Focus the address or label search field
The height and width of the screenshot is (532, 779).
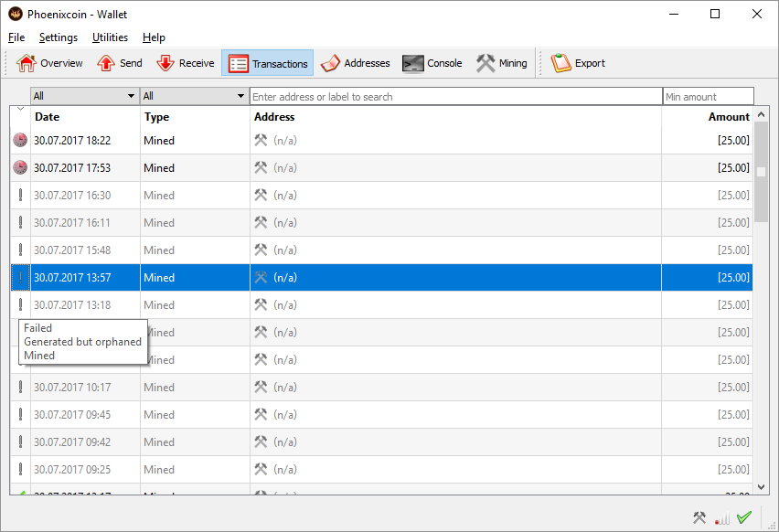coord(456,96)
